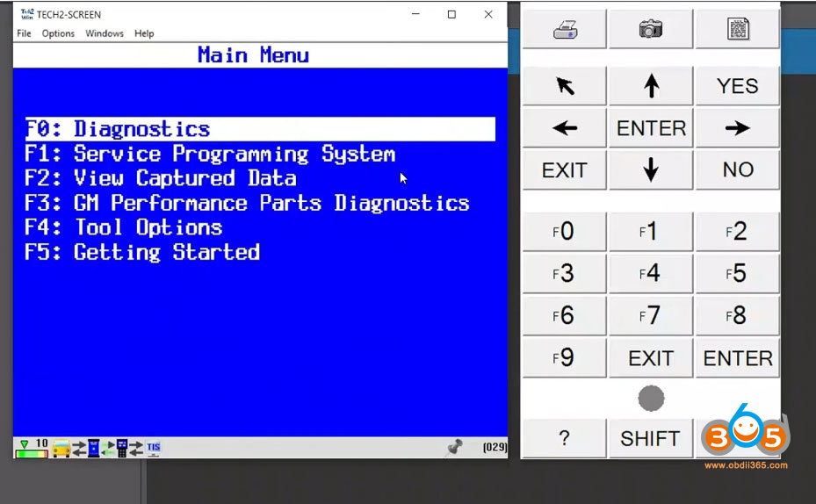Image resolution: width=816 pixels, height=504 pixels.
Task: Choose F4: Tool Options entry
Action: coord(124,227)
